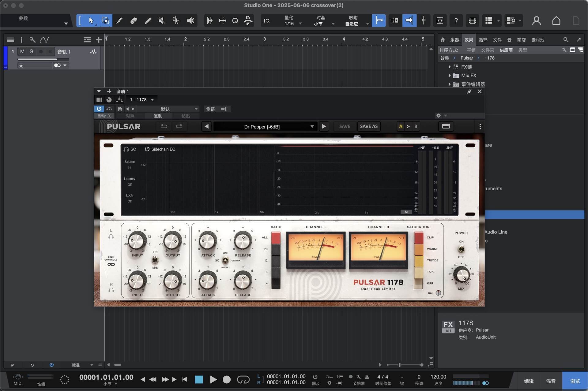Open the video player icon
588x391 pixels.
472,20
